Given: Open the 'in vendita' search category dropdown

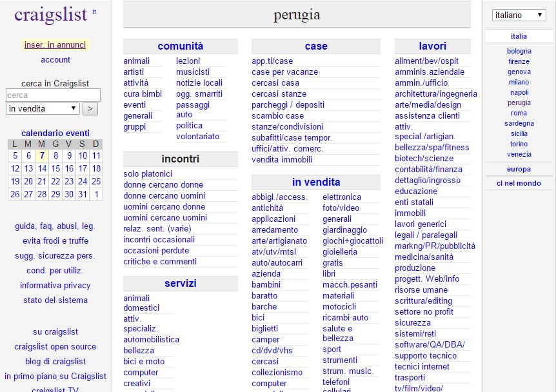Looking at the screenshot, I should 43,109.
